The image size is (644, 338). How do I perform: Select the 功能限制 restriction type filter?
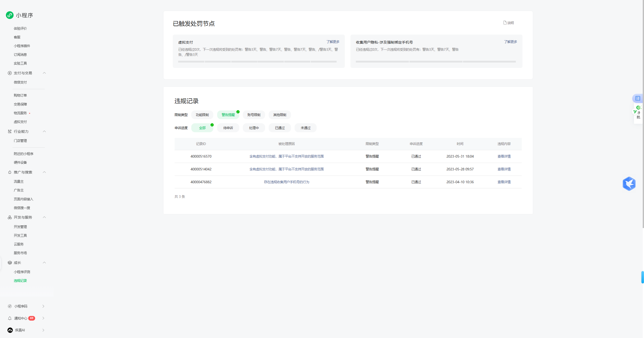pos(202,115)
